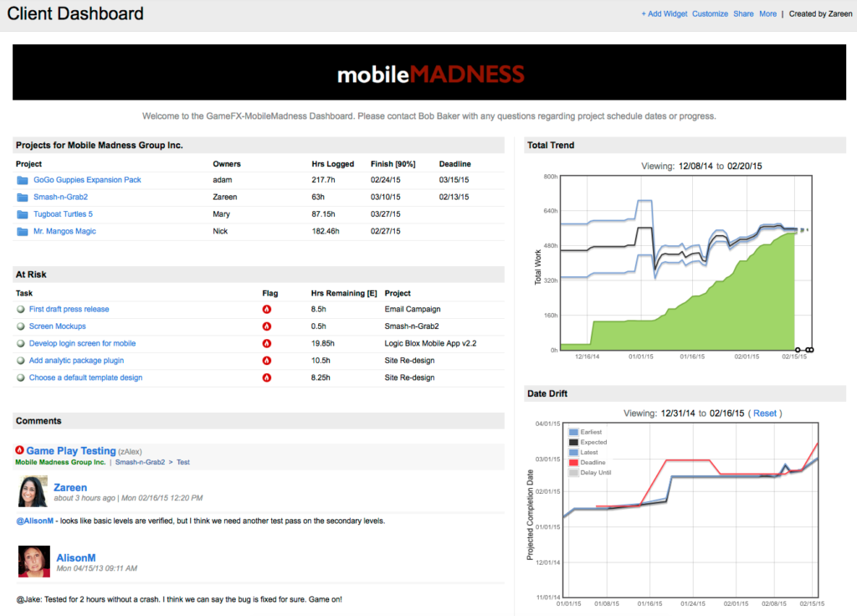Toggle the status circle for Develop login screen task
This screenshot has height=616, width=857.
[20, 344]
